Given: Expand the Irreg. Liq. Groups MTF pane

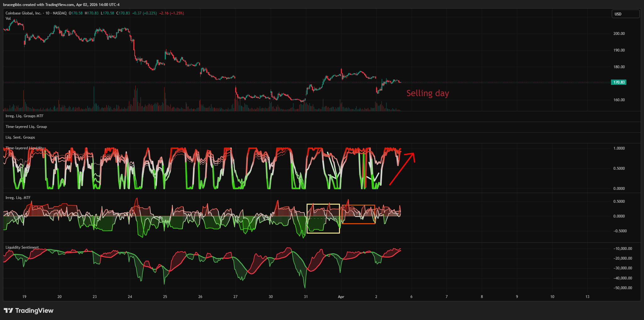Looking at the screenshot, I should coord(25,116).
